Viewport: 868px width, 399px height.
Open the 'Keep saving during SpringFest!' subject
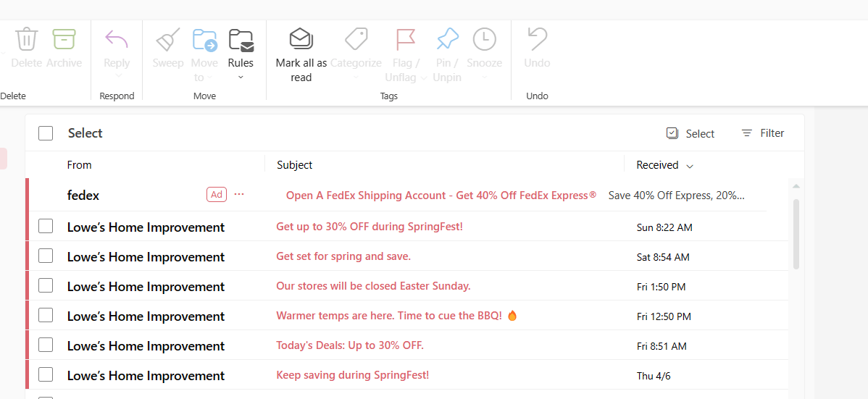click(353, 375)
